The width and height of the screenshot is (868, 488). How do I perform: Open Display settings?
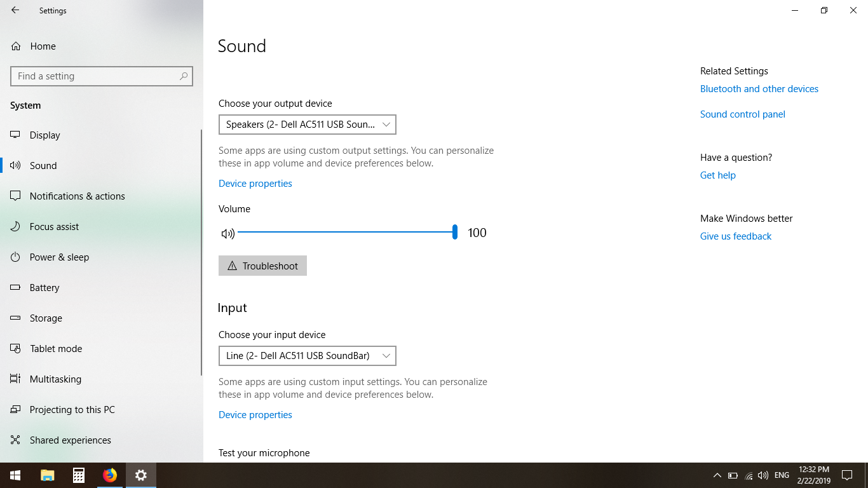click(102, 135)
